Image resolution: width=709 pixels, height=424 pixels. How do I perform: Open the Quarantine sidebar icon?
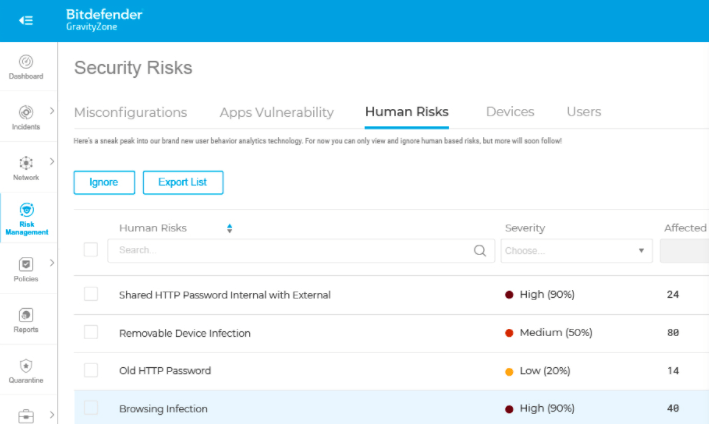pyautogui.click(x=26, y=366)
